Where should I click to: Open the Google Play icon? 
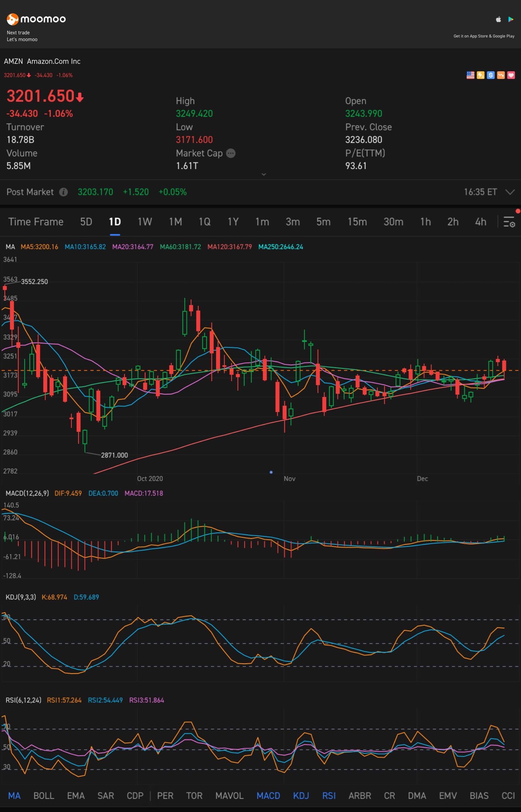(x=511, y=19)
